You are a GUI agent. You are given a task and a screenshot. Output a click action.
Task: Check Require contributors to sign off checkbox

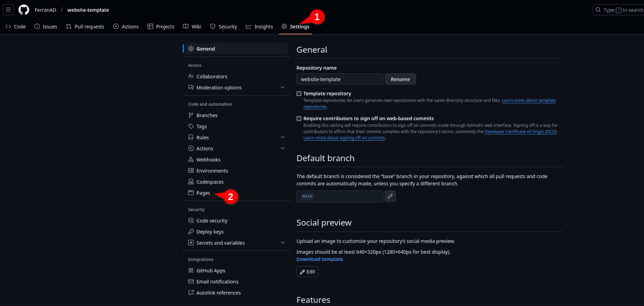(x=299, y=119)
